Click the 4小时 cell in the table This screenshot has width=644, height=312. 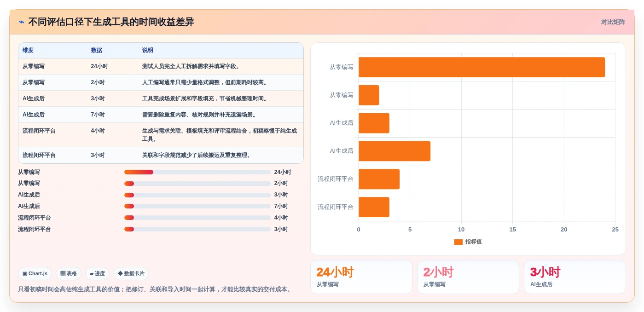point(98,131)
